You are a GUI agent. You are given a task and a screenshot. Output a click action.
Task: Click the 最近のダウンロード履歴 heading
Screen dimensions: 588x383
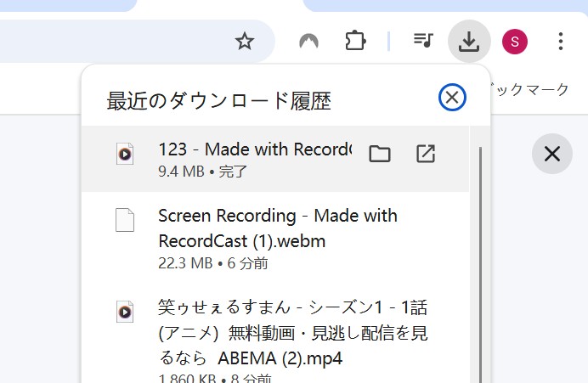[219, 101]
